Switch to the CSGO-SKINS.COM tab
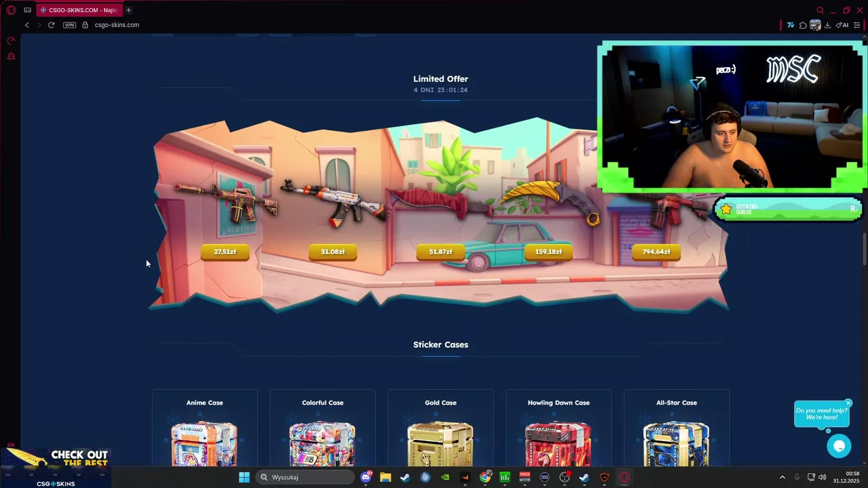 tap(79, 10)
